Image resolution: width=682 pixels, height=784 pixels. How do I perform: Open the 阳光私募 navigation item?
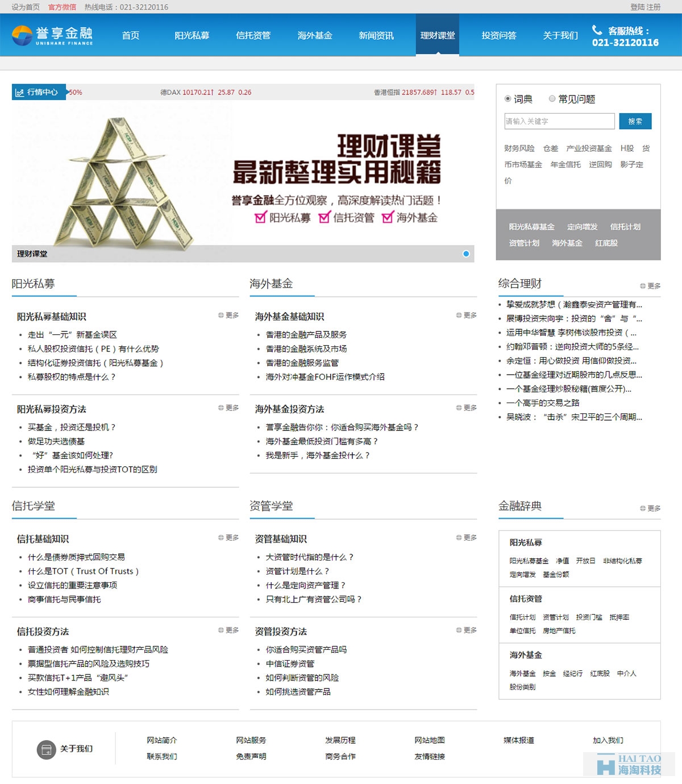(192, 35)
